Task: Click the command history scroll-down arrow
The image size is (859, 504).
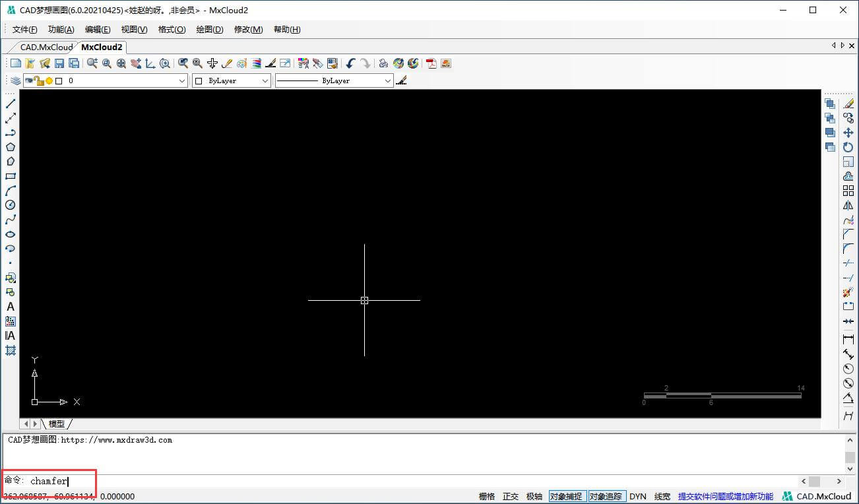Action: [850, 469]
